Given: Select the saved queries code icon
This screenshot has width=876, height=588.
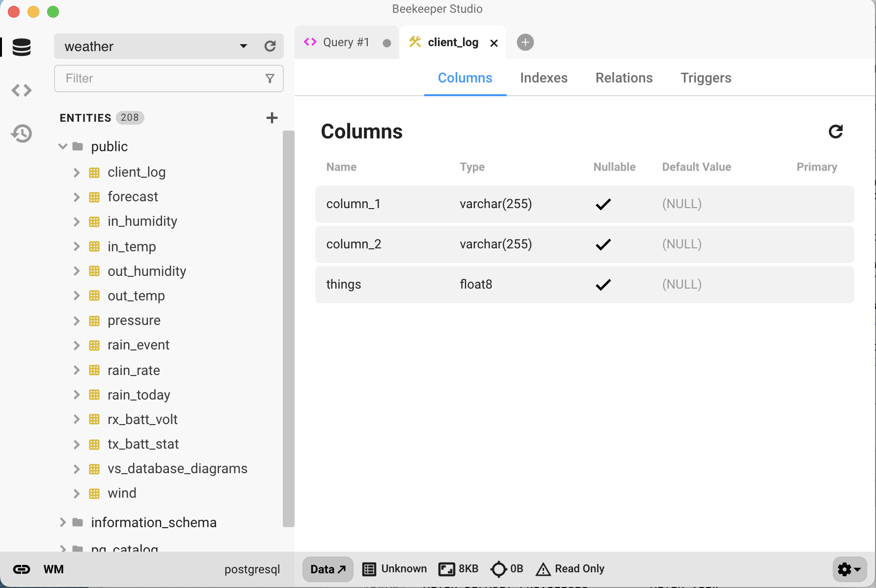Looking at the screenshot, I should pos(22,90).
